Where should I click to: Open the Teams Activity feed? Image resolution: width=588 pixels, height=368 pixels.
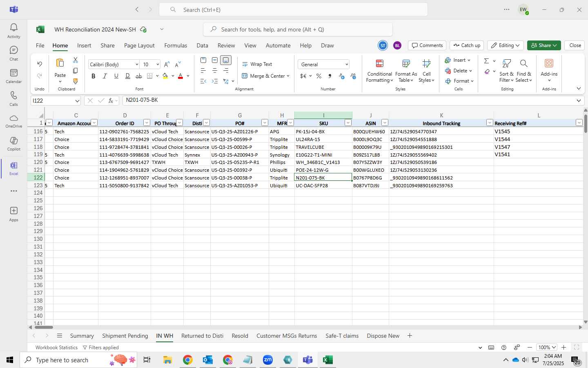(13, 31)
